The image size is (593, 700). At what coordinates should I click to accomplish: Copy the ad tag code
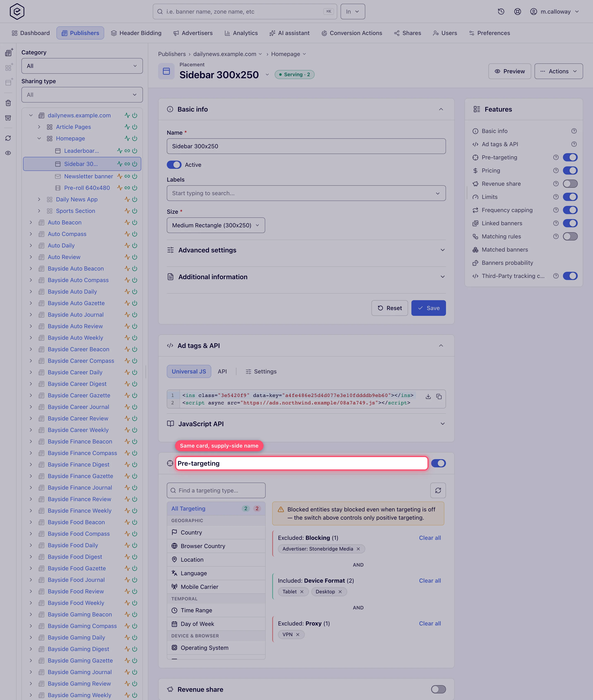pos(439,397)
